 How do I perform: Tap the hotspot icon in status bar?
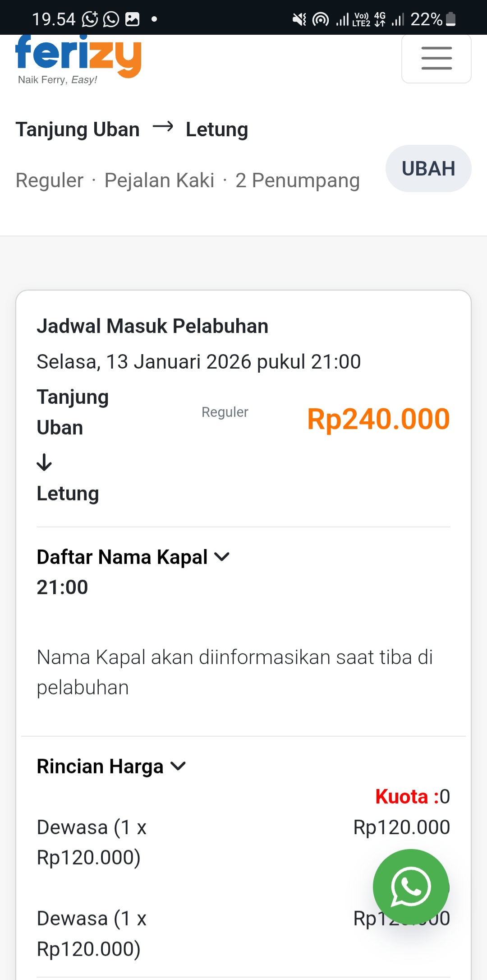(x=321, y=19)
